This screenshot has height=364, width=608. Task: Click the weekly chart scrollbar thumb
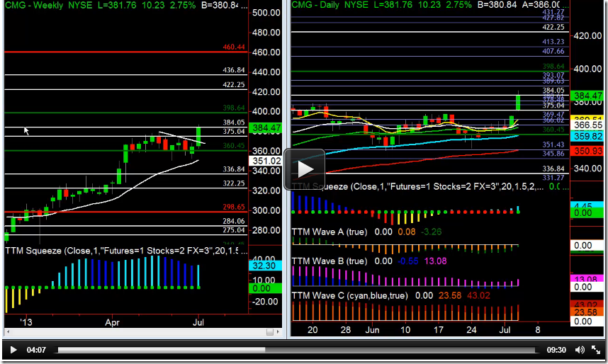pos(270,332)
